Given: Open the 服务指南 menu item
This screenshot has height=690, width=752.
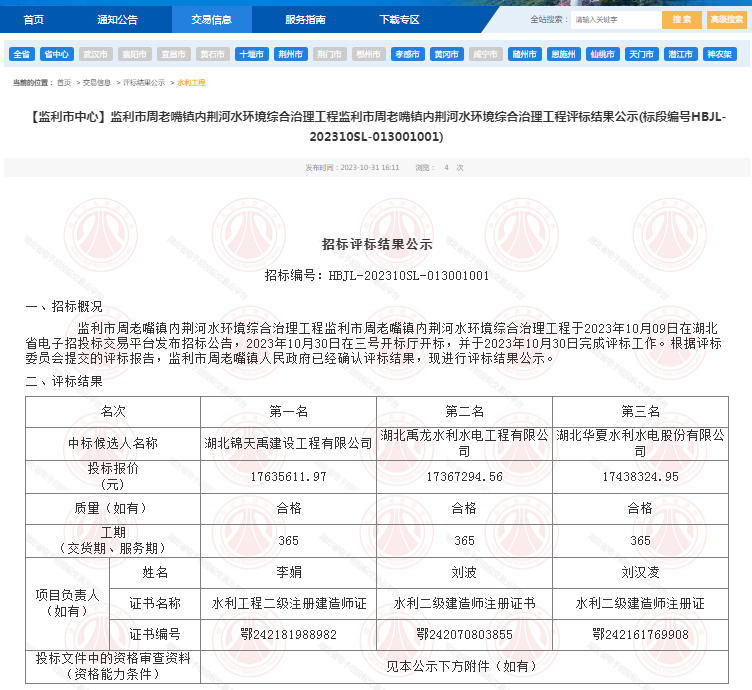Looking at the screenshot, I should point(305,19).
